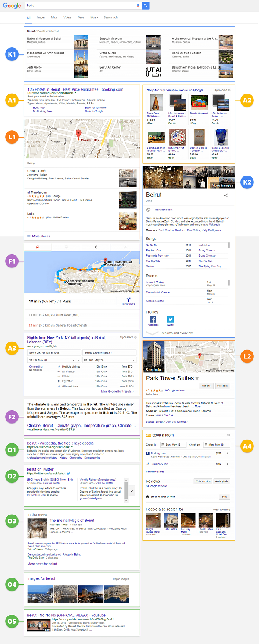Click the share icon in Beirut band panel

tap(226, 195)
